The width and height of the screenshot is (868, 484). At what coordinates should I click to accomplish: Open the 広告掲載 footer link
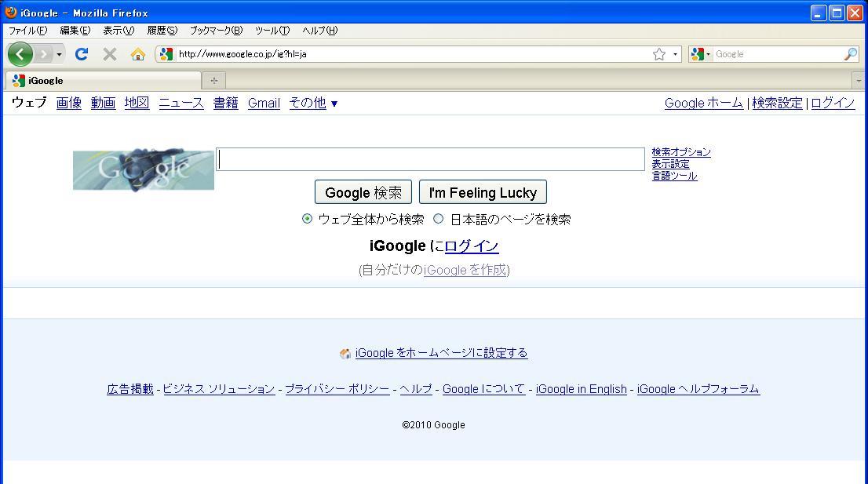130,389
